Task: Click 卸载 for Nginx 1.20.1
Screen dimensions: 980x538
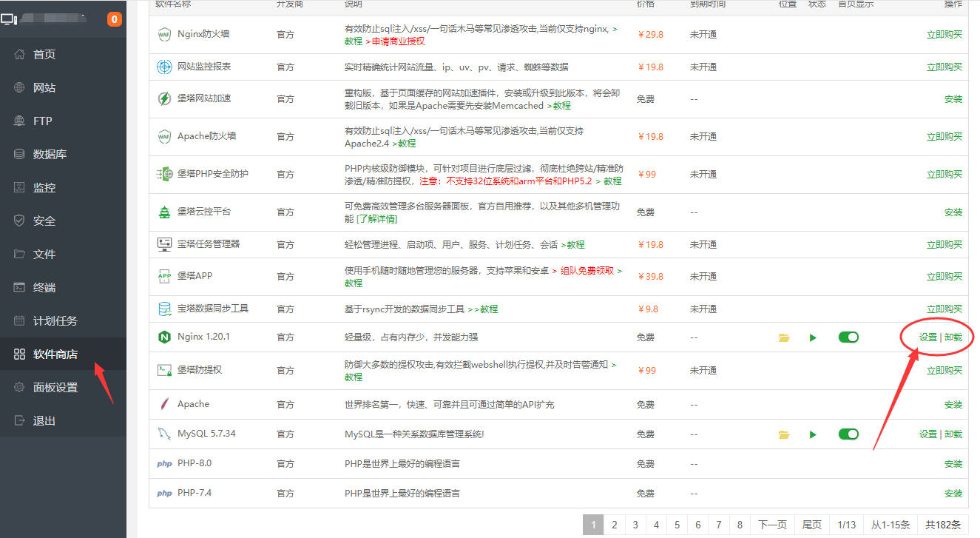Action: [953, 337]
